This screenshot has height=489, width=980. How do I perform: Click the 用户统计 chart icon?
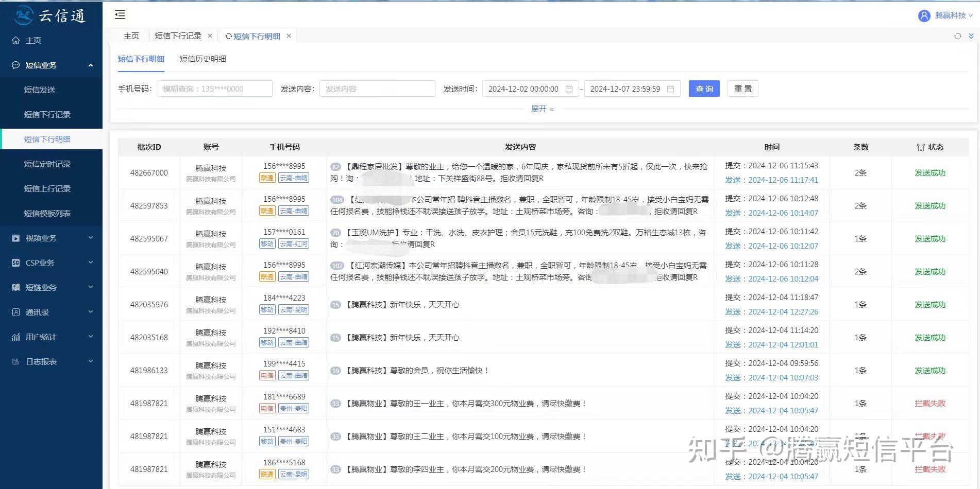coord(15,337)
